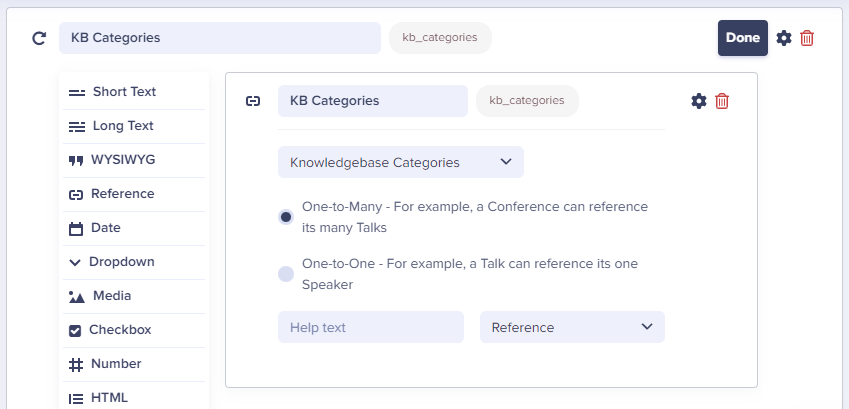Expand the Knowledgebase Categories dropdown

click(x=401, y=162)
